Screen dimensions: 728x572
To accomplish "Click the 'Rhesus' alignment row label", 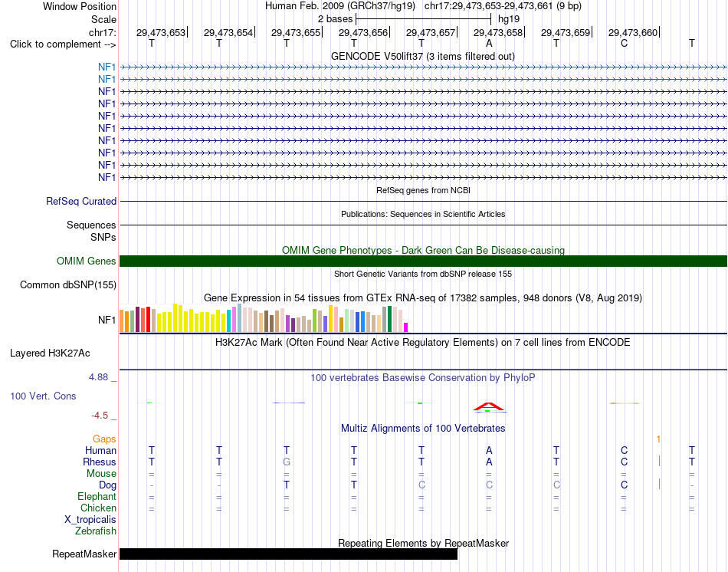I will (100, 462).
